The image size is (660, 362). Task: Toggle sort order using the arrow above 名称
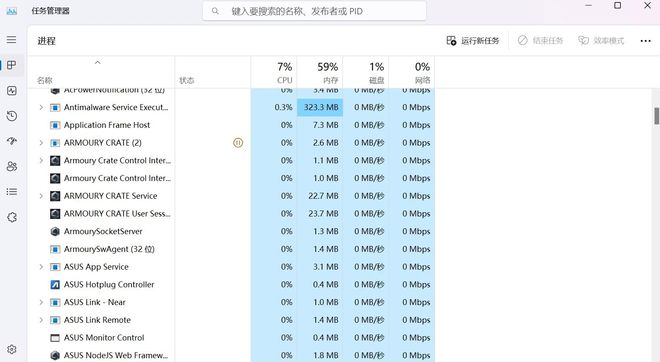98,62
